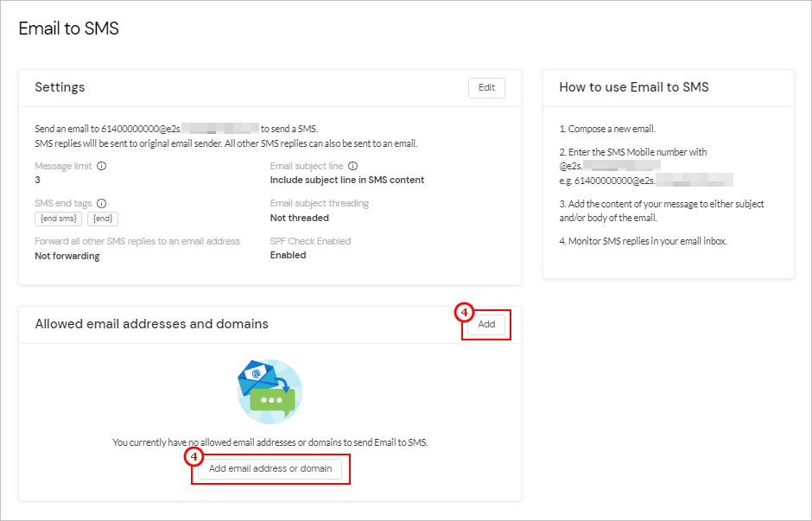Click the {end sms} tag
The image size is (812, 521).
click(59, 219)
